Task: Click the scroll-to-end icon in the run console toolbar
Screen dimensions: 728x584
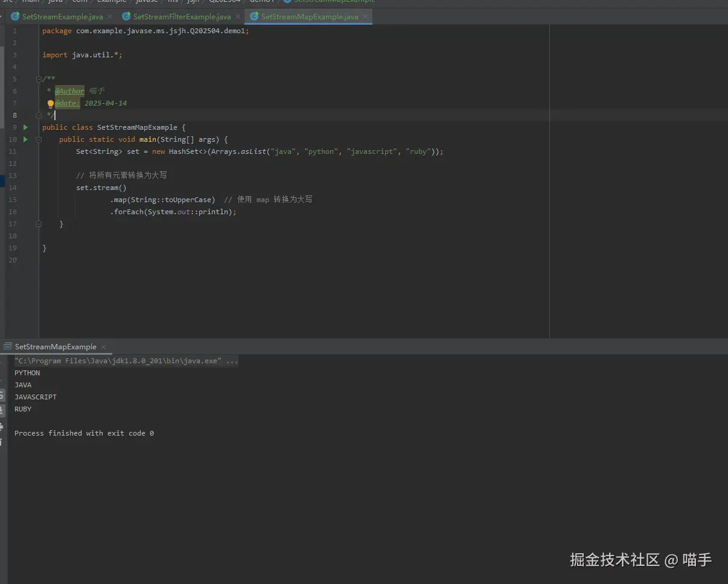Action: [2, 411]
